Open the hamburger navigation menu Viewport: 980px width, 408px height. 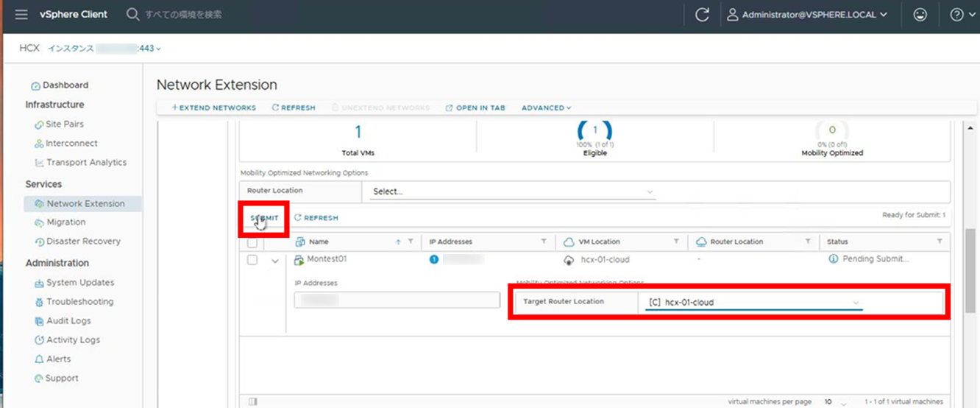coord(21,15)
